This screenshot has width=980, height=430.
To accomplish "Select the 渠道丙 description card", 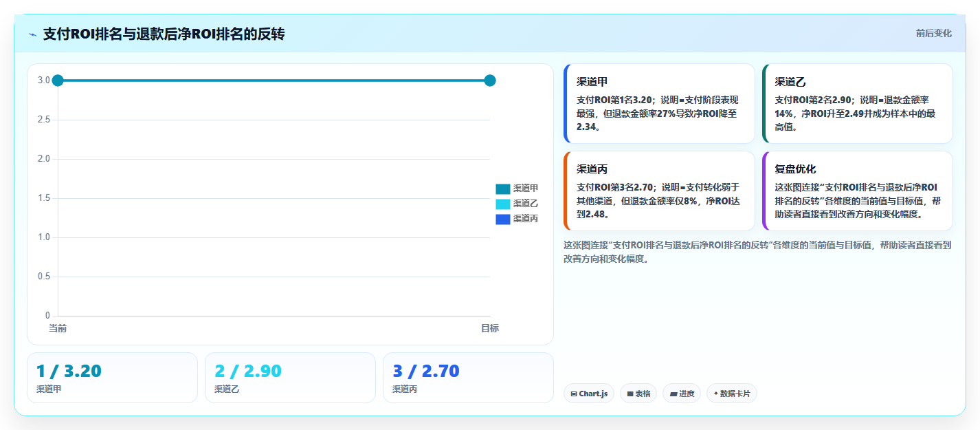I will 659,191.
